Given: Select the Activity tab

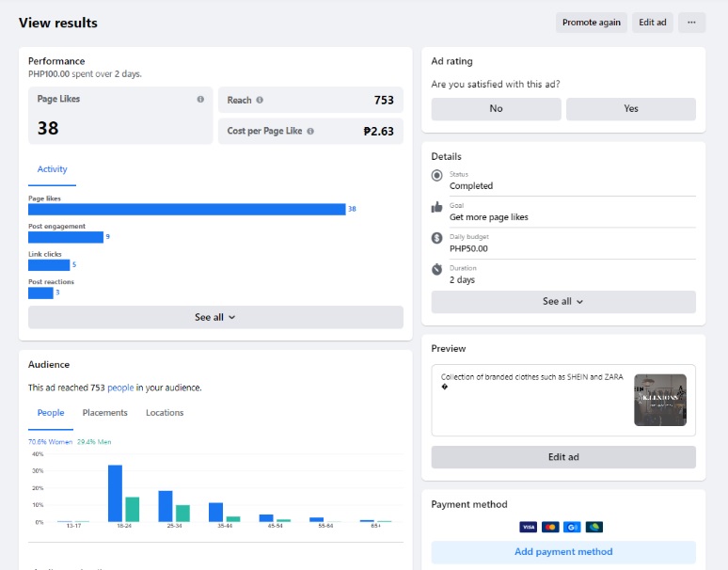Looking at the screenshot, I should 52,169.
